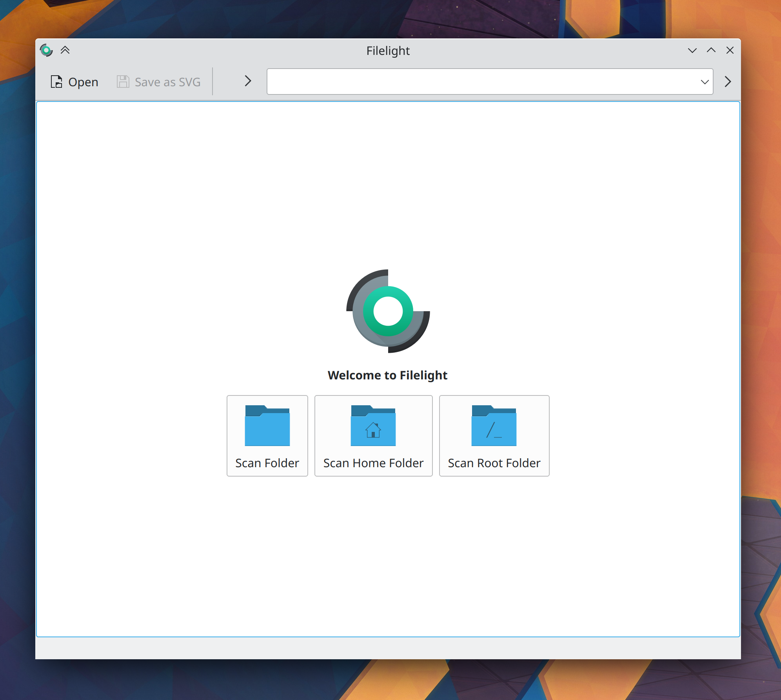The width and height of the screenshot is (781, 700).
Task: Click blank white area above the logo
Action: click(388, 176)
